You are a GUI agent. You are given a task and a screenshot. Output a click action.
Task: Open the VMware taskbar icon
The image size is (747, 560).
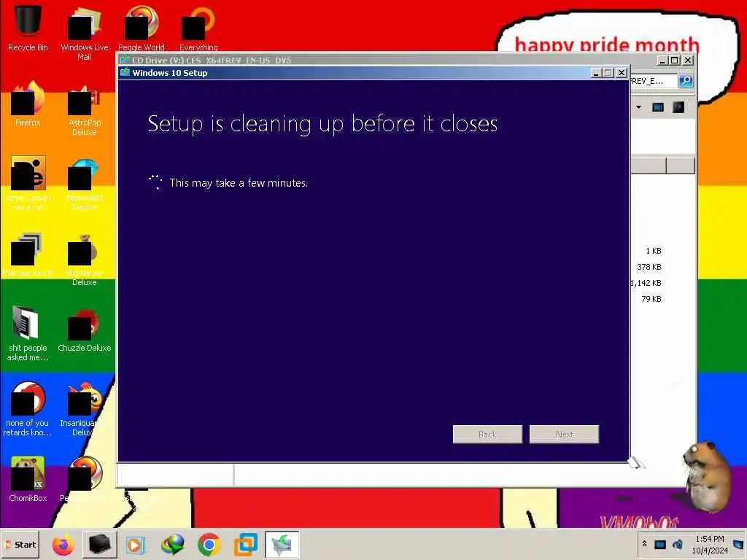pyautogui.click(x=246, y=545)
